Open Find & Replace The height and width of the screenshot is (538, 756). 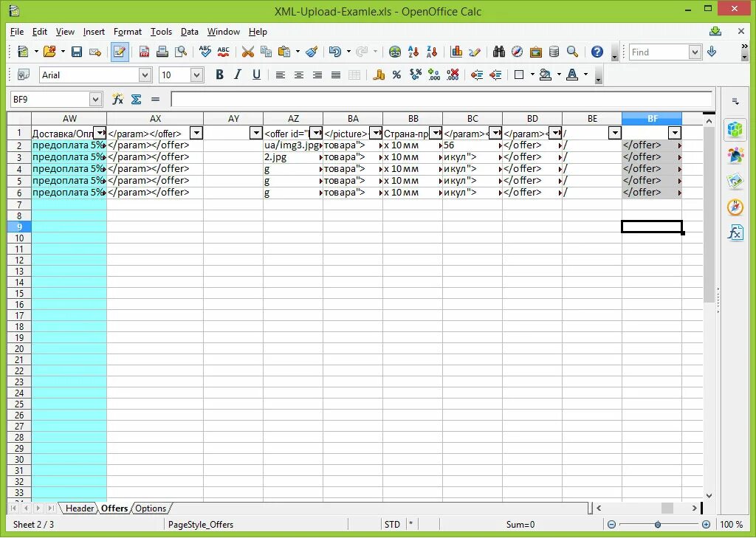498,52
